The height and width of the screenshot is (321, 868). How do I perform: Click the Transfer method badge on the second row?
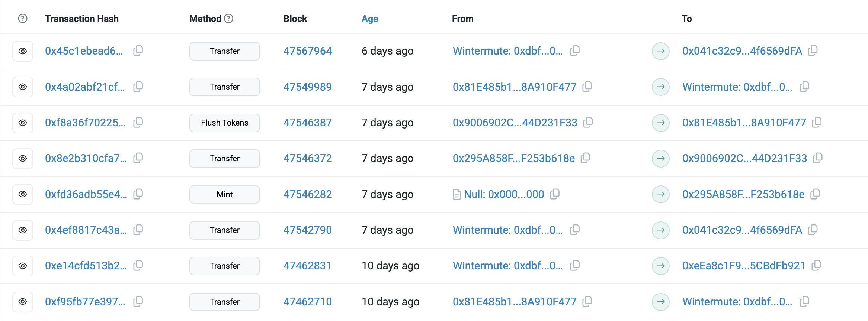(224, 87)
